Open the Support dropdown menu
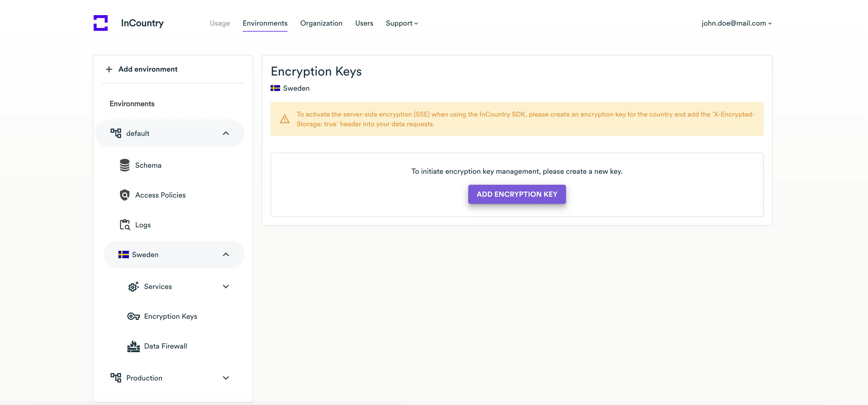 [x=402, y=23]
